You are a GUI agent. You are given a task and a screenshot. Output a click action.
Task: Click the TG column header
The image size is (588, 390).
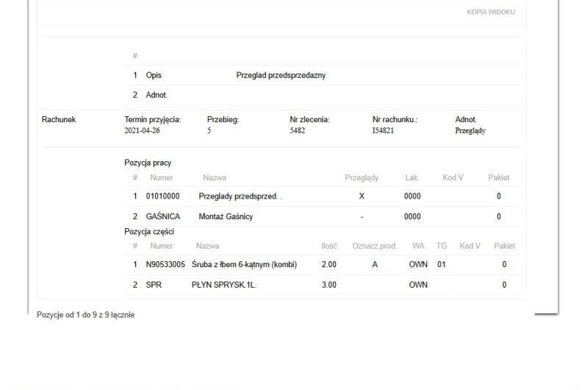[442, 246]
